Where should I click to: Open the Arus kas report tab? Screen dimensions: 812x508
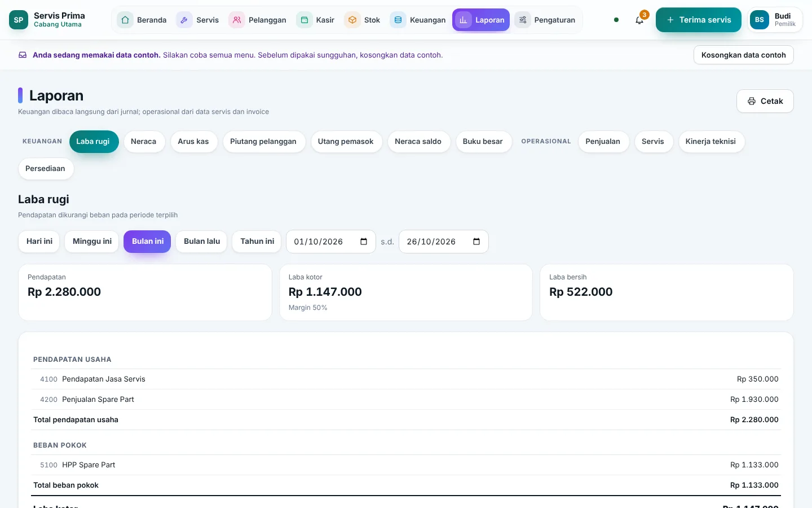tap(193, 142)
